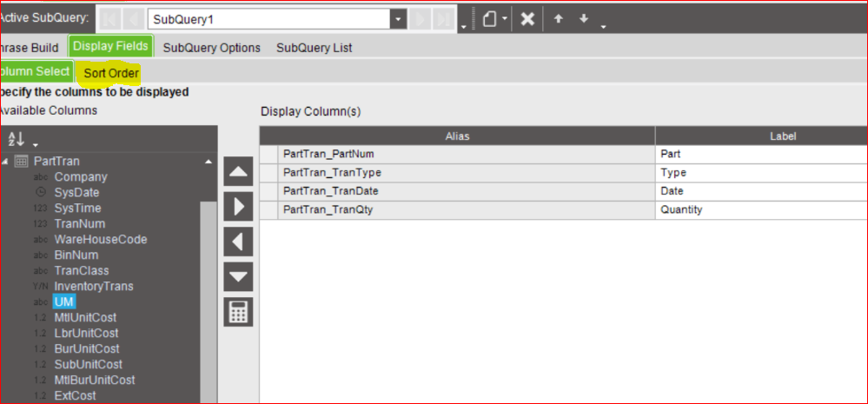This screenshot has height=404, width=868.
Task: Open the Sort Order sub-tab
Action: click(111, 73)
